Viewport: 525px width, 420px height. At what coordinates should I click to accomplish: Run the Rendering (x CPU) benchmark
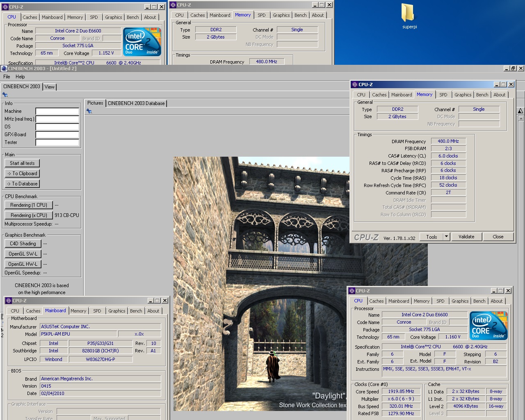29,215
